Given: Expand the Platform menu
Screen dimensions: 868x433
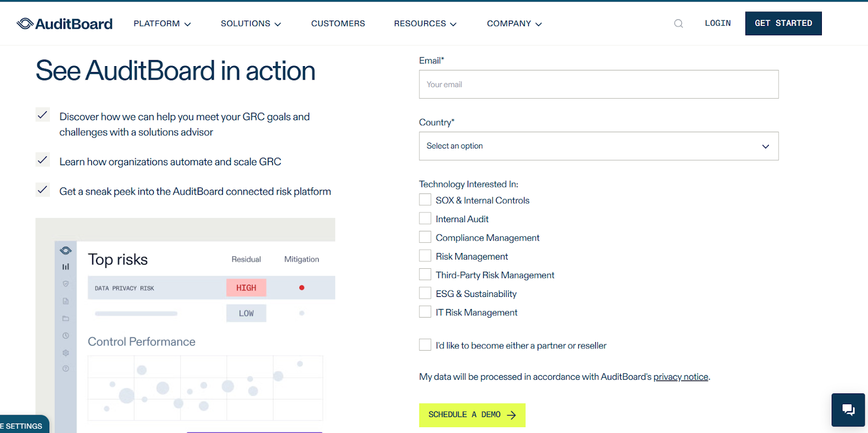Looking at the screenshot, I should coord(162,24).
